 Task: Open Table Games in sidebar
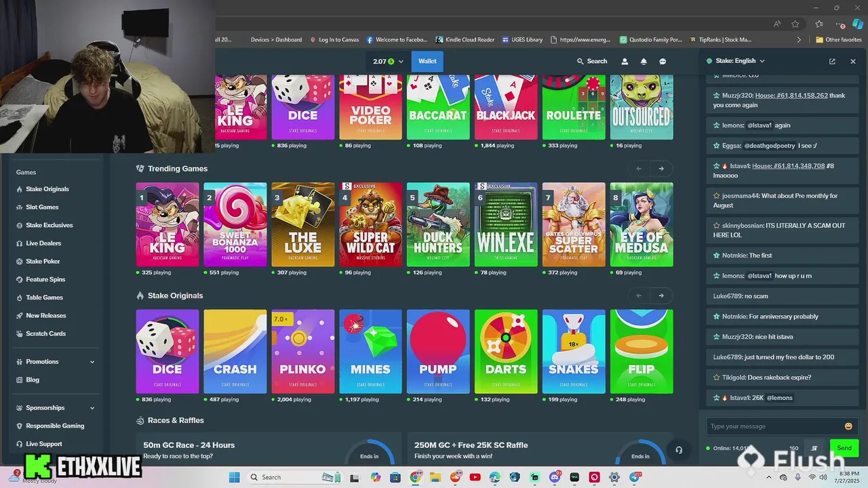click(44, 298)
